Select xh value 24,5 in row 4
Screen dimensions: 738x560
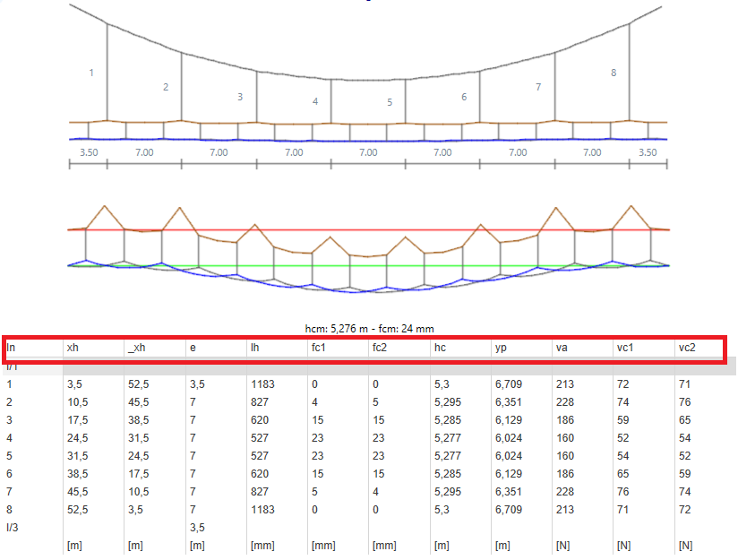pos(77,438)
